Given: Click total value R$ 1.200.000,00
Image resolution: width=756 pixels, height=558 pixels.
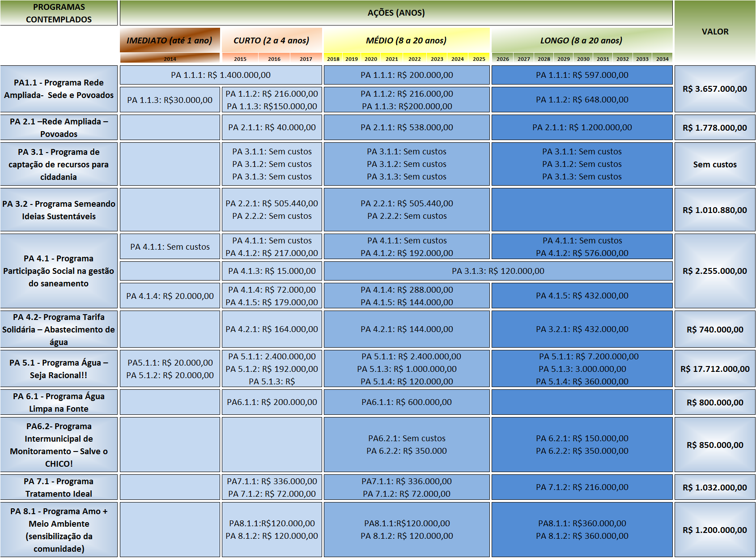Looking at the screenshot, I should [x=715, y=530].
